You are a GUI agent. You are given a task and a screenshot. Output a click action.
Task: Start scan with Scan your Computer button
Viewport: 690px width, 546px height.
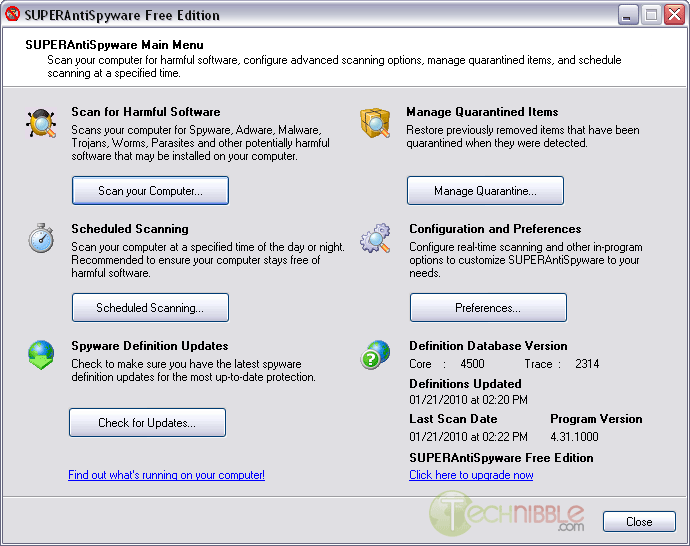pyautogui.click(x=150, y=191)
